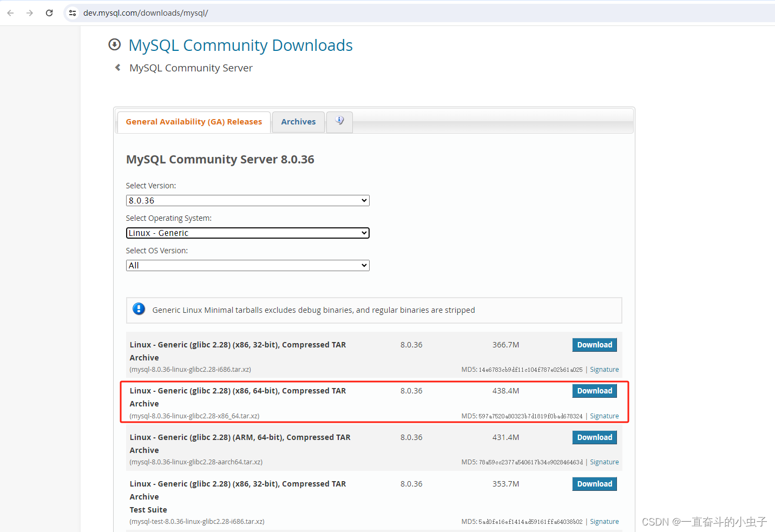775x532 pixels.
Task: Click the browser forward arrow
Action: click(30, 13)
